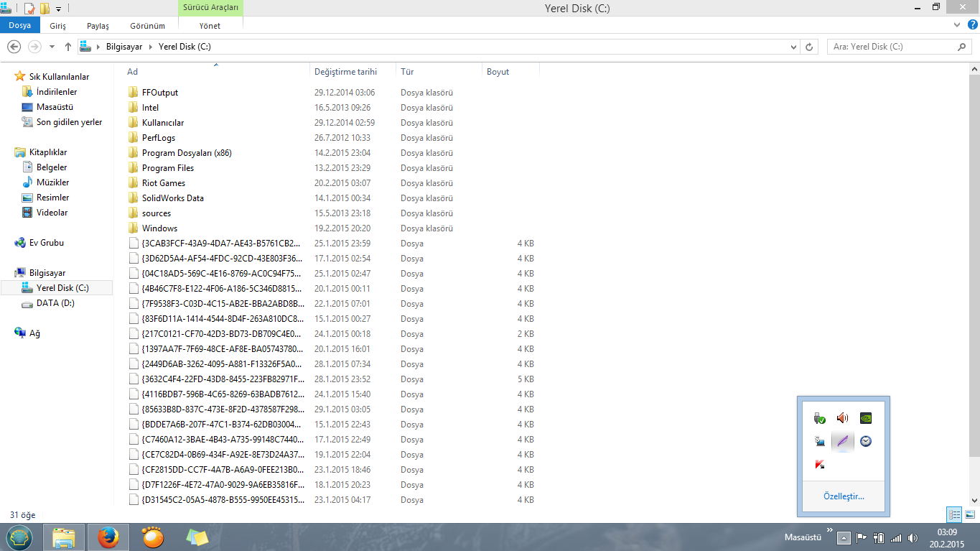The height and width of the screenshot is (551, 980).
Task: Open Videolar library
Action: pos(52,213)
